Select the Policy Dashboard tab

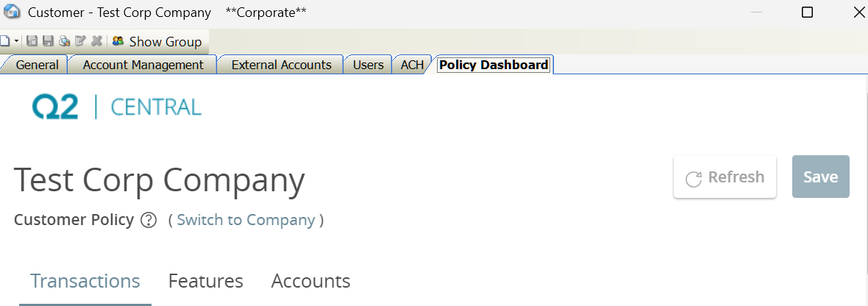(494, 65)
